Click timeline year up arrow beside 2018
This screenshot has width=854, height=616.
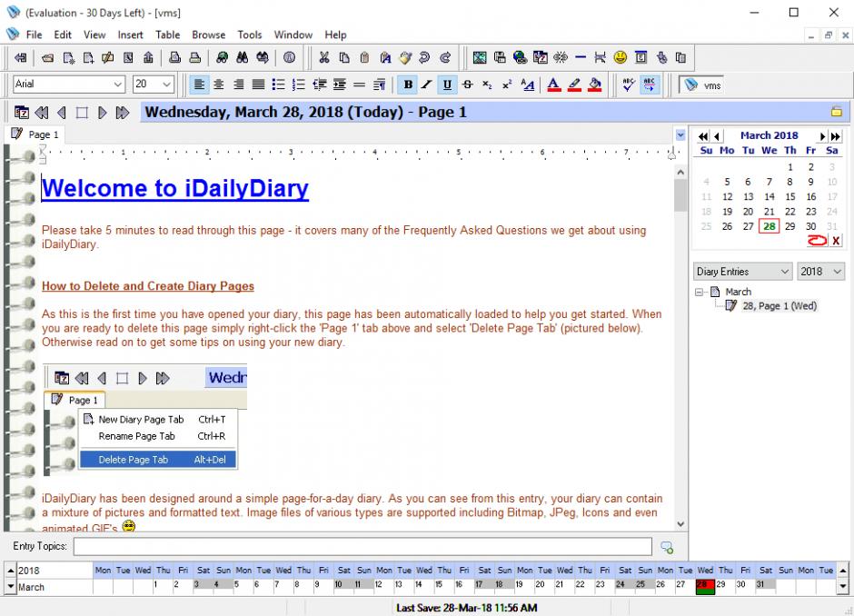pyautogui.click(x=11, y=571)
